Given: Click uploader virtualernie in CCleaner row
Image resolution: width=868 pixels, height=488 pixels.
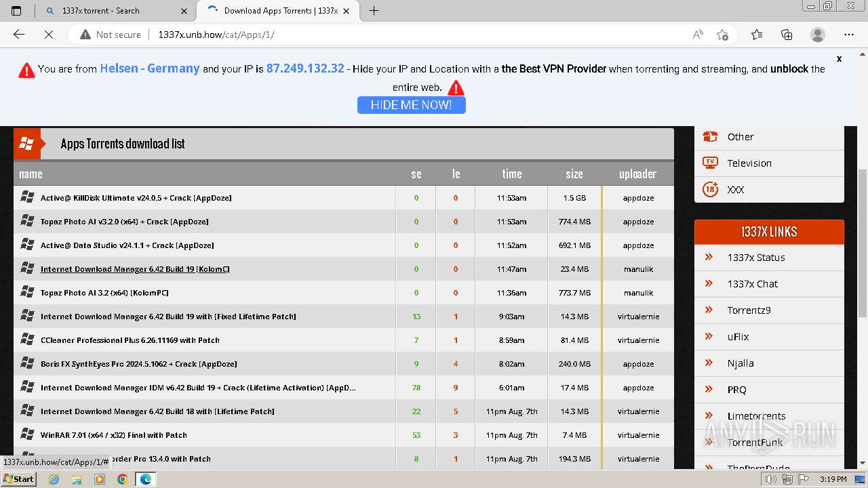Looking at the screenshot, I should point(638,340).
